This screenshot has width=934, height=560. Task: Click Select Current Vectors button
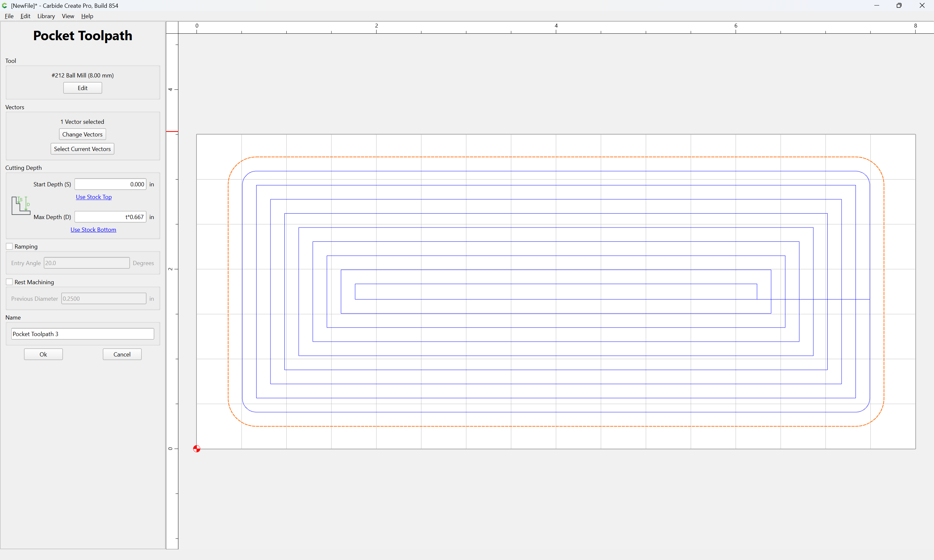[82, 149]
